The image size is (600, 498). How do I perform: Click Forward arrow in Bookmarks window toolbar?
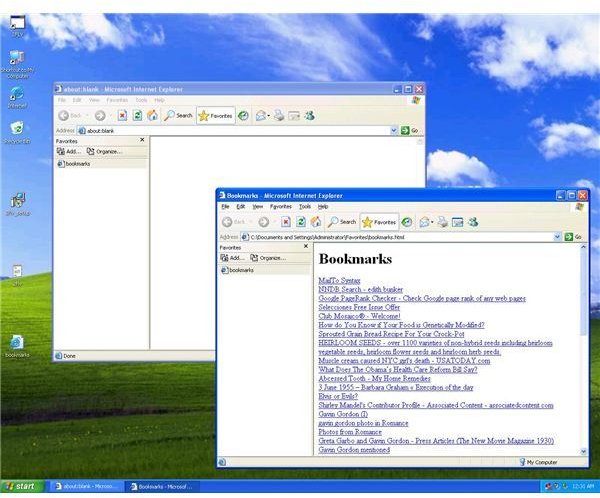[x=264, y=222]
